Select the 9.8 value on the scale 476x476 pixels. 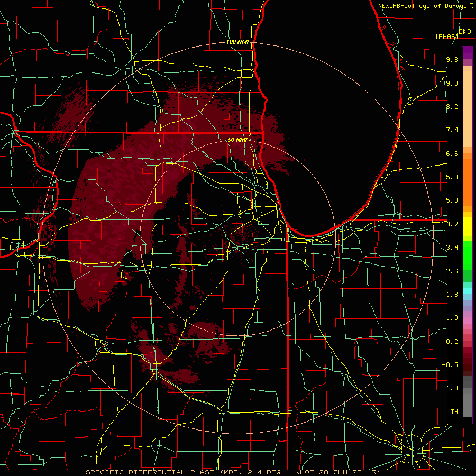tap(452, 59)
